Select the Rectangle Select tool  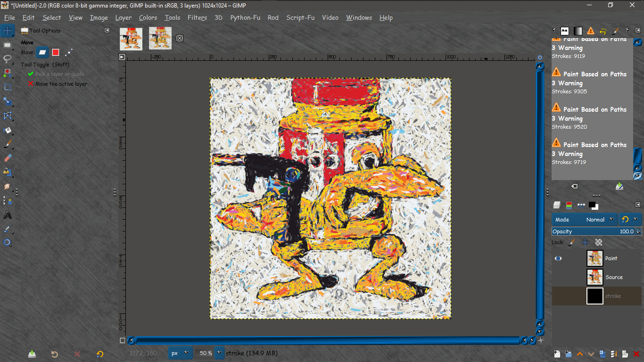coord(8,45)
